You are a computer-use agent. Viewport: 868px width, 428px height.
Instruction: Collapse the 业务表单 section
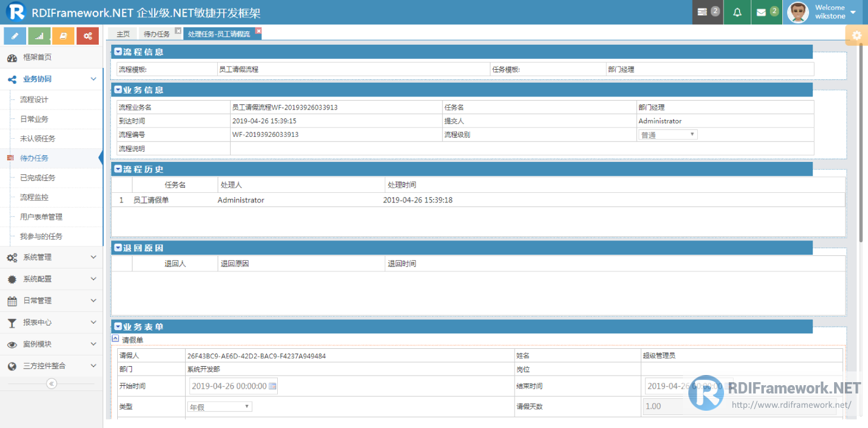point(118,327)
